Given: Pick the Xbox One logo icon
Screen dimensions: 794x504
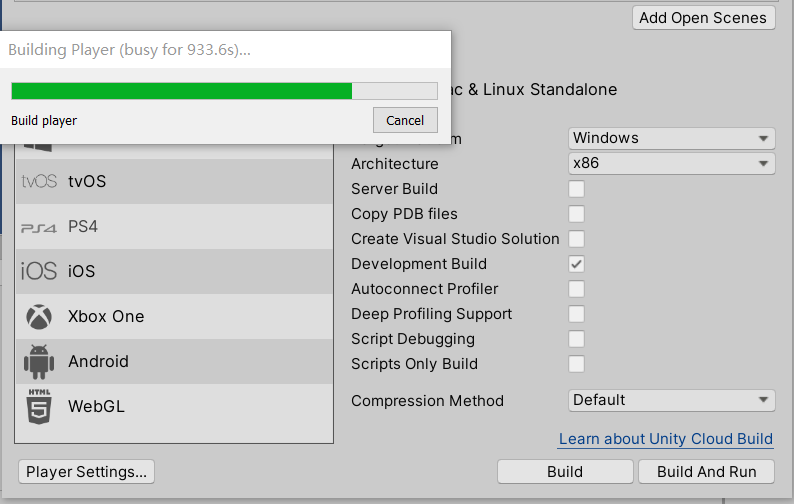Looking at the screenshot, I should pos(39,317).
